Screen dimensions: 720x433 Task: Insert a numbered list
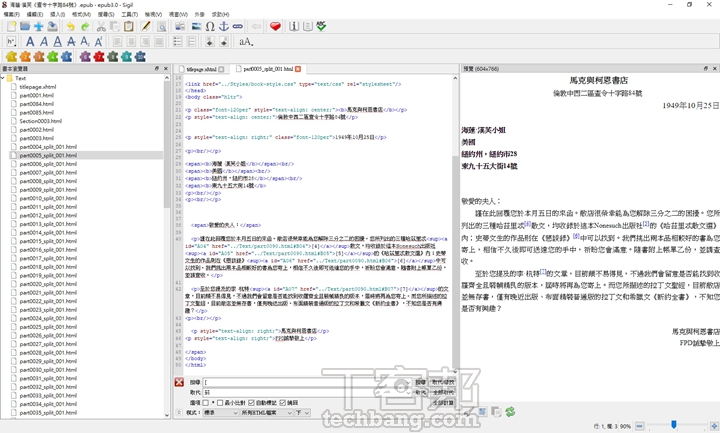pyautogui.click(x=191, y=42)
